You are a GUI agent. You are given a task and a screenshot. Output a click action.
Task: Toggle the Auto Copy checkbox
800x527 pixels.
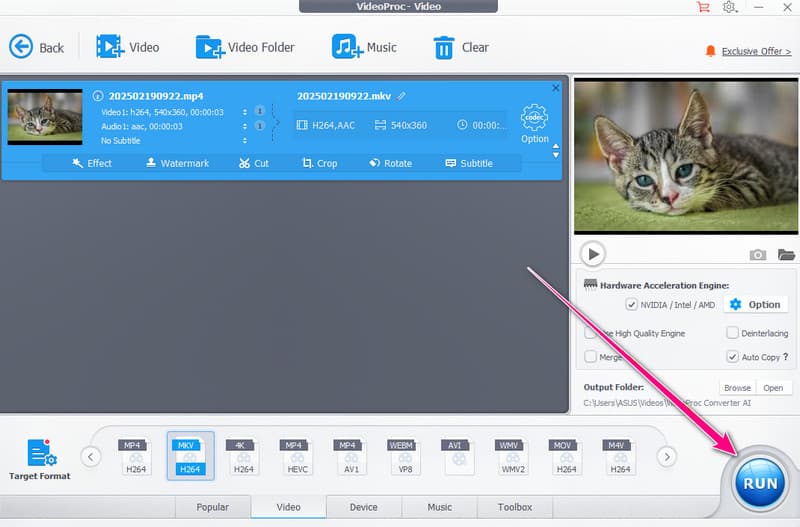[732, 356]
